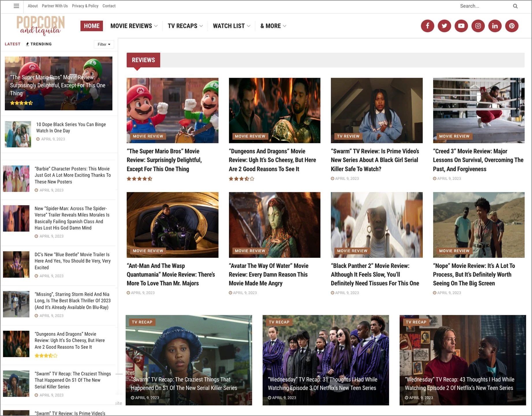The width and height of the screenshot is (532, 416).
Task: Click star rating under Super Mario Bros review card
Action: click(x=139, y=179)
